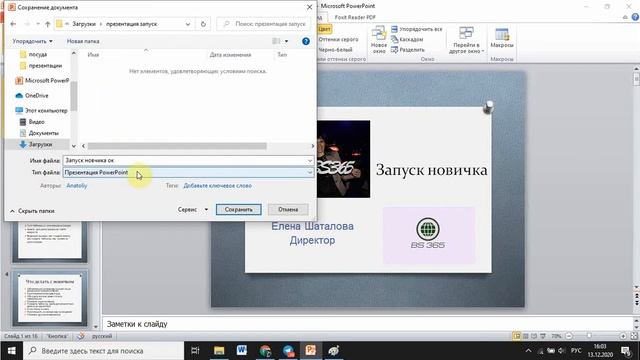Viewport: 640px width, 360px height.
Task: Select slide 4 thumbnail in slide panel
Action: [x=50, y=298]
